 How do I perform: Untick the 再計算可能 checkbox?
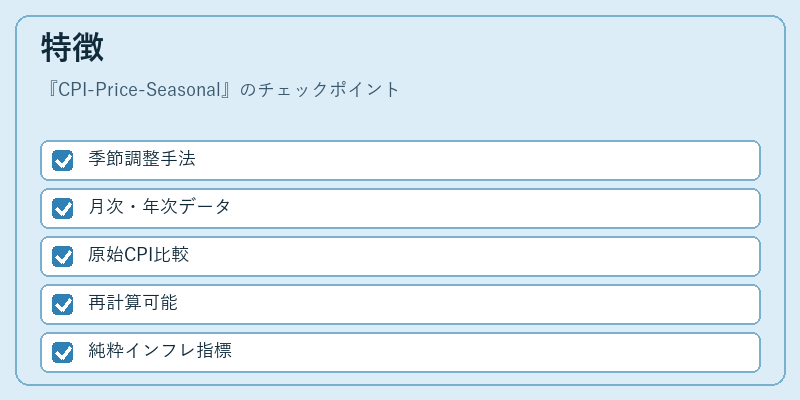click(62, 305)
